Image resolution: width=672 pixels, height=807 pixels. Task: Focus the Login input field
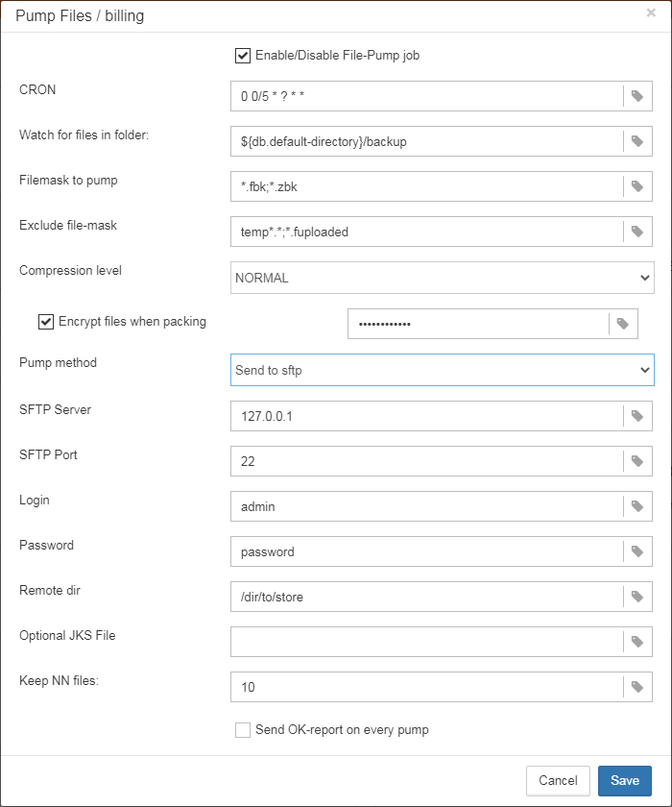tap(427, 506)
